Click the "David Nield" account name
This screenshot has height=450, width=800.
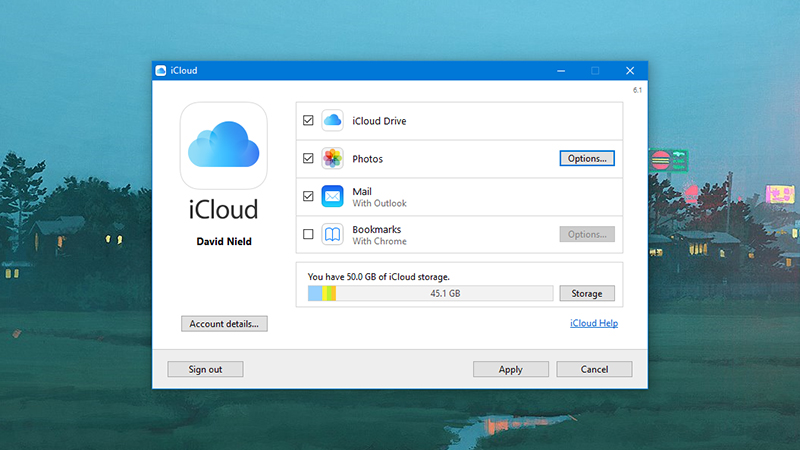tap(224, 241)
